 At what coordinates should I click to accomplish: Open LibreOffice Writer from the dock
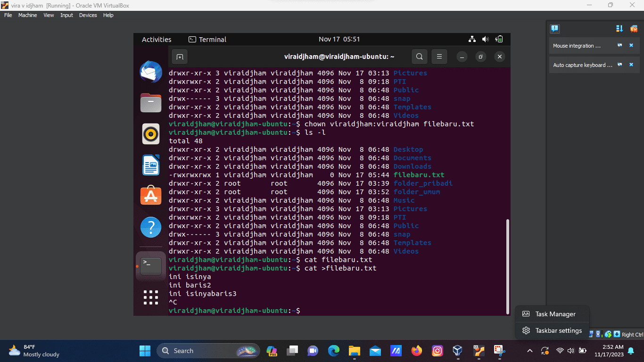pos(151,165)
